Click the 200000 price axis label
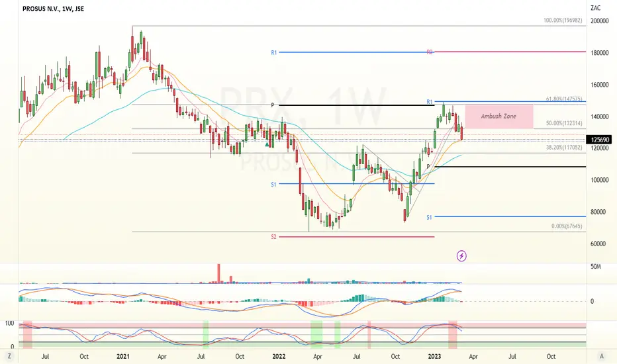617x364 pixels. (x=599, y=21)
